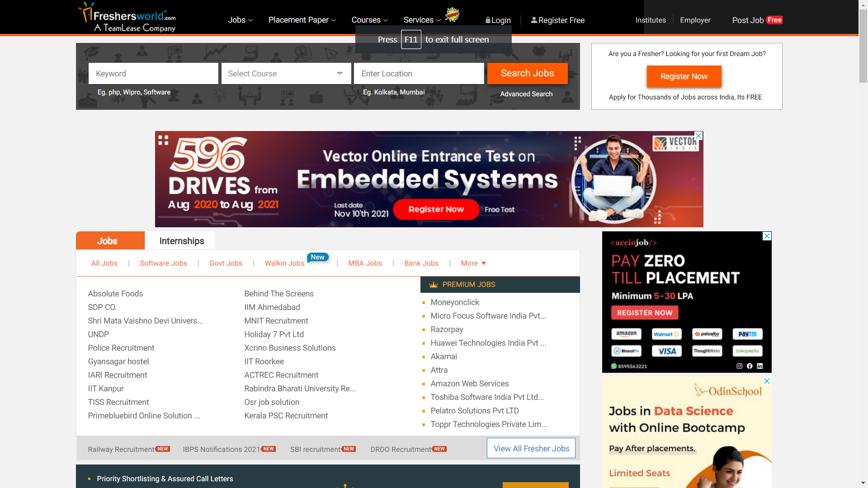The image size is (868, 488).
Task: Open the Employer link
Action: (695, 20)
